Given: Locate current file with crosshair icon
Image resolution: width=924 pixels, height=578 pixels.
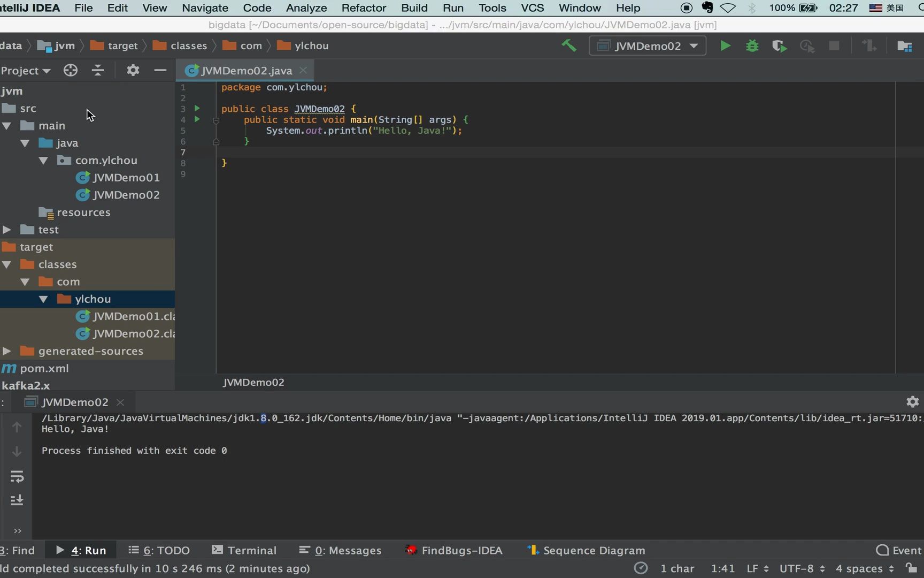Looking at the screenshot, I should (70, 70).
